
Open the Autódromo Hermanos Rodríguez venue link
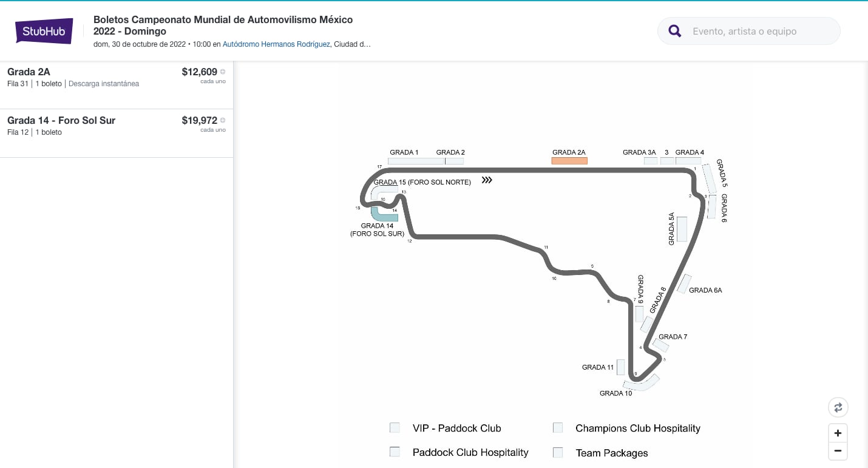(x=276, y=44)
